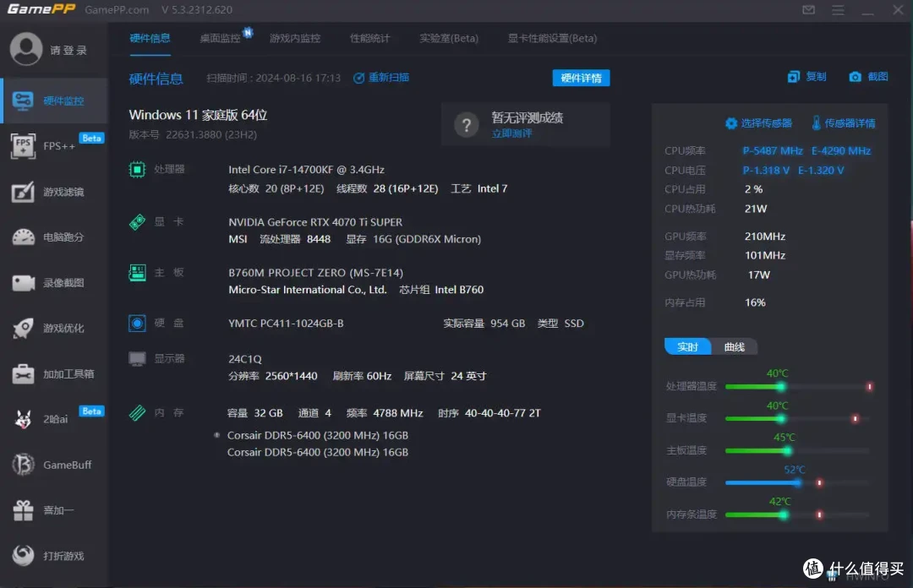Screen dimensions: 913x588
Task: Switch to 实验室(Beta) tab
Action: click(449, 38)
